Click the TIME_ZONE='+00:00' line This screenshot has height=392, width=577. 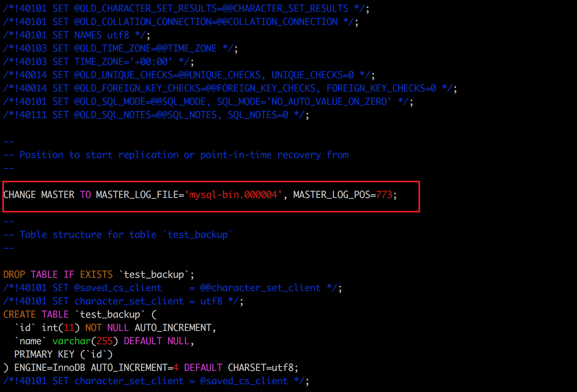(x=99, y=62)
